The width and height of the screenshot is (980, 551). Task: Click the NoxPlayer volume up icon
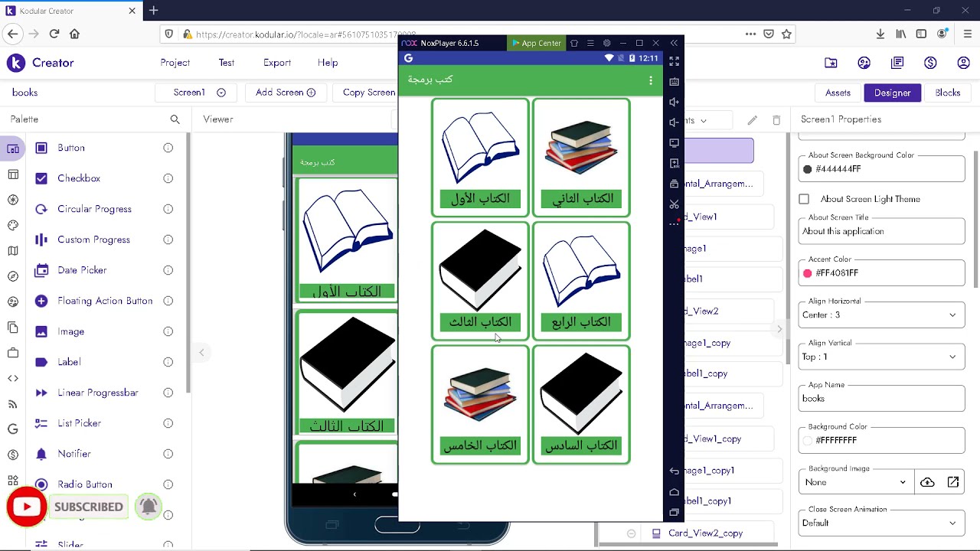[x=674, y=102]
